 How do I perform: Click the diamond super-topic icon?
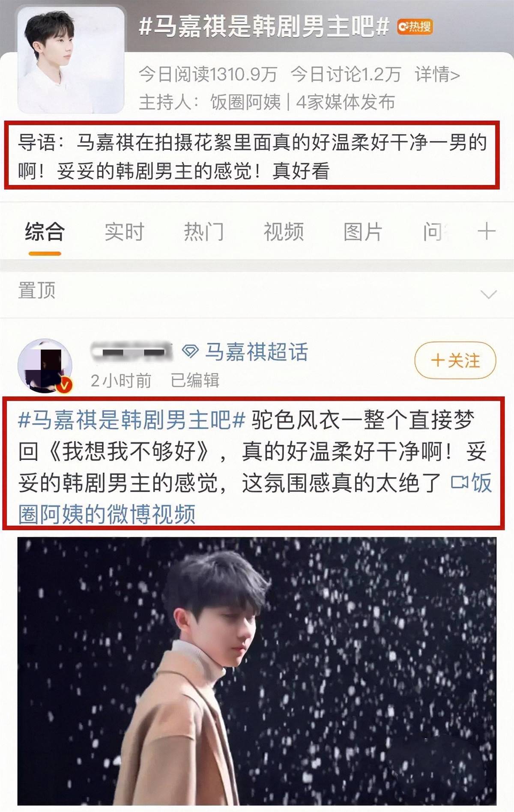point(190,351)
